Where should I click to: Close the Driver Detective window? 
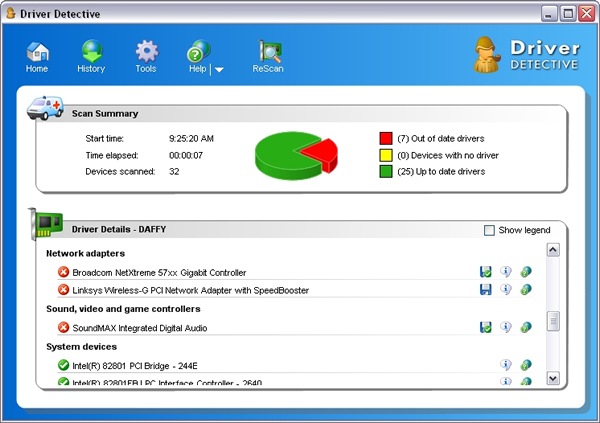[x=587, y=14]
